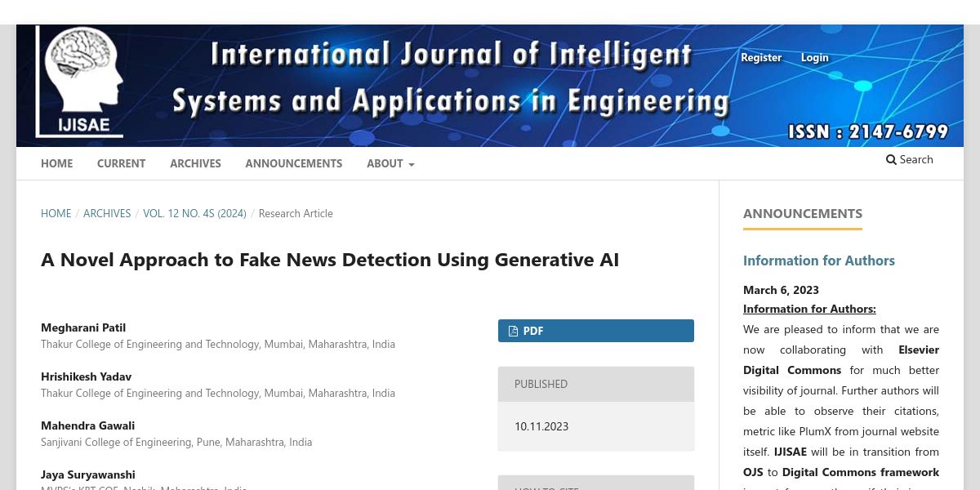Open the Information for Authors announcement
Screen dimensions: 980x490
tap(819, 261)
